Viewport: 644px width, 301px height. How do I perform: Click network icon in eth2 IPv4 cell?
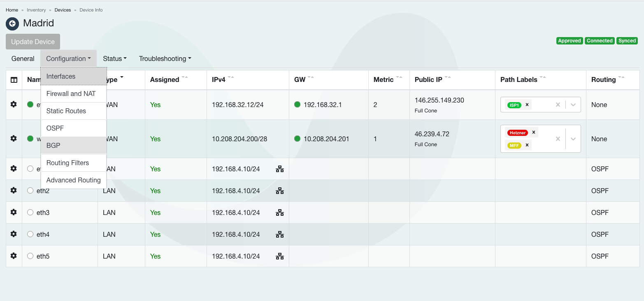point(280,191)
